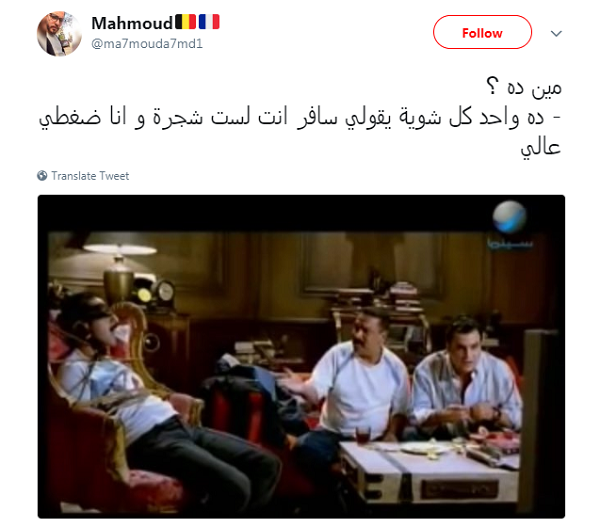Open Mahmoud's profile avatar picture
Screen dimensions: 600x527
(x=59, y=34)
